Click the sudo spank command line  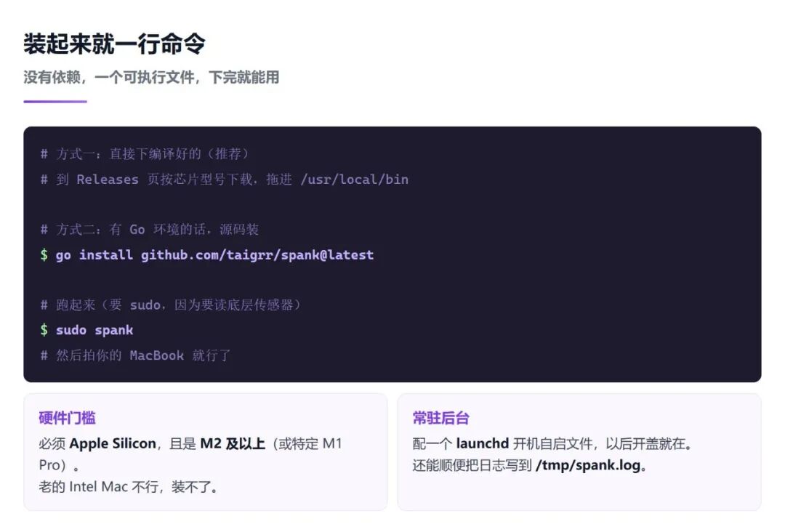86,330
